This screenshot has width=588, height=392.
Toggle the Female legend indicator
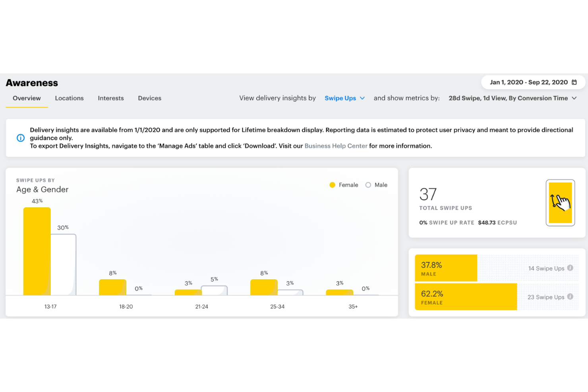333,185
